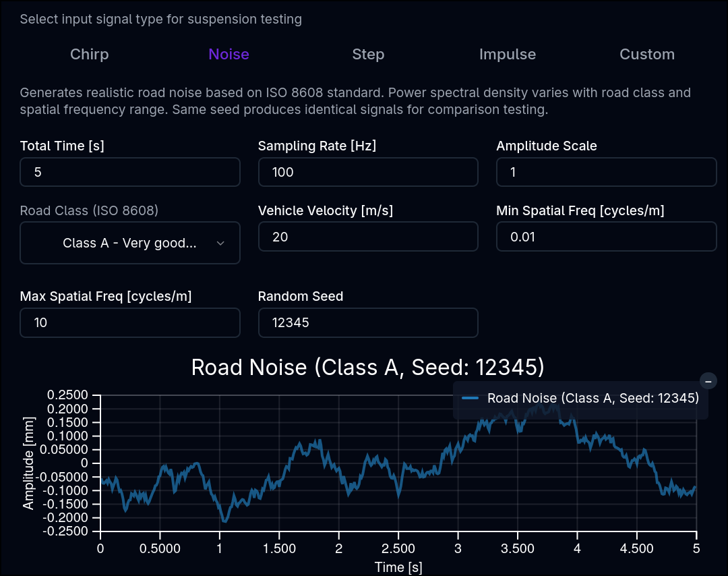Click the Amplitude Scale input
The height and width of the screenshot is (576, 728).
pos(607,172)
